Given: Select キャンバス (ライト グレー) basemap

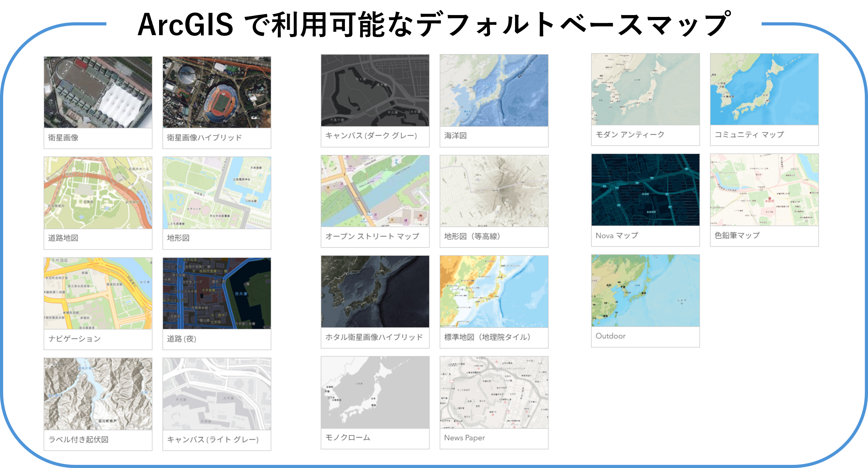Looking at the screenshot, I should (217, 394).
